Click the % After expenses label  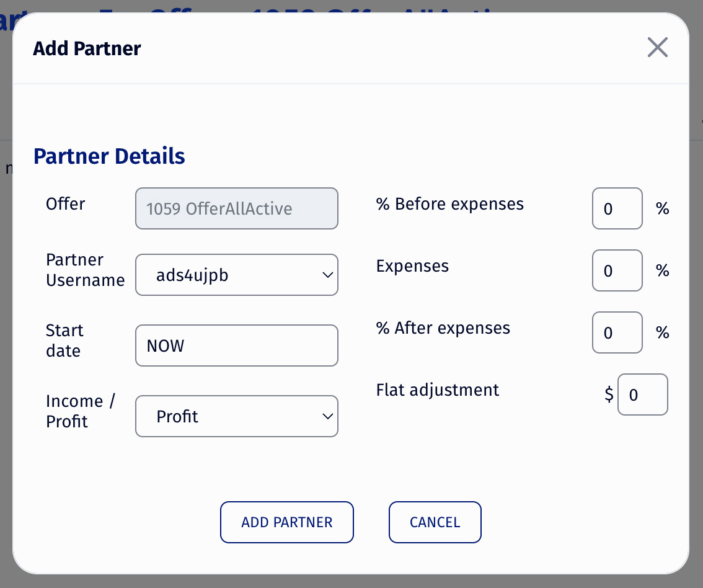pos(443,328)
